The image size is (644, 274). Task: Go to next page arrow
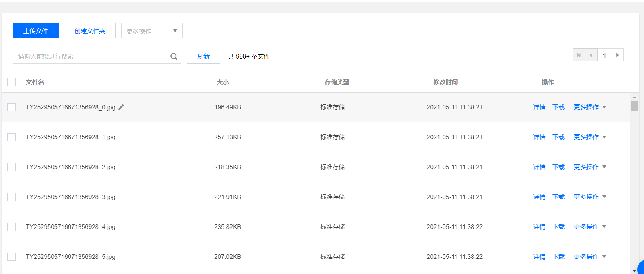coord(617,55)
